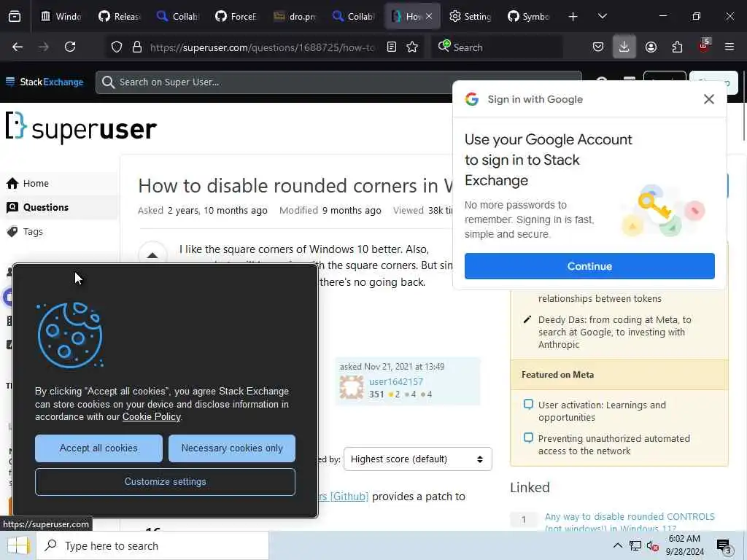This screenshot has height=560, width=747.
Task: Open Deedy Das blog post link
Action: 614,332
